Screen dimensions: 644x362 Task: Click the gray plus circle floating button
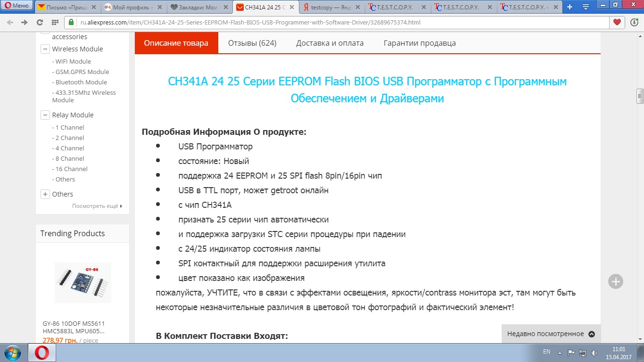pyautogui.click(x=616, y=281)
